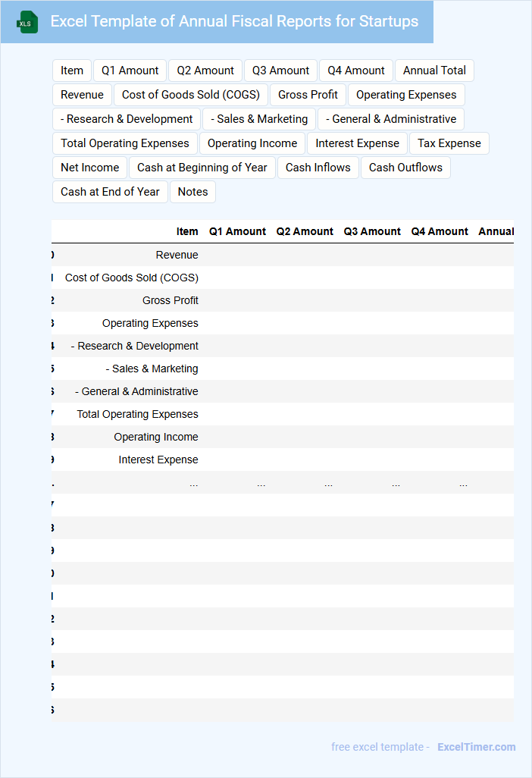Image resolution: width=532 pixels, height=778 pixels.
Task: Select the Q2 Amount tag
Action: [205, 71]
